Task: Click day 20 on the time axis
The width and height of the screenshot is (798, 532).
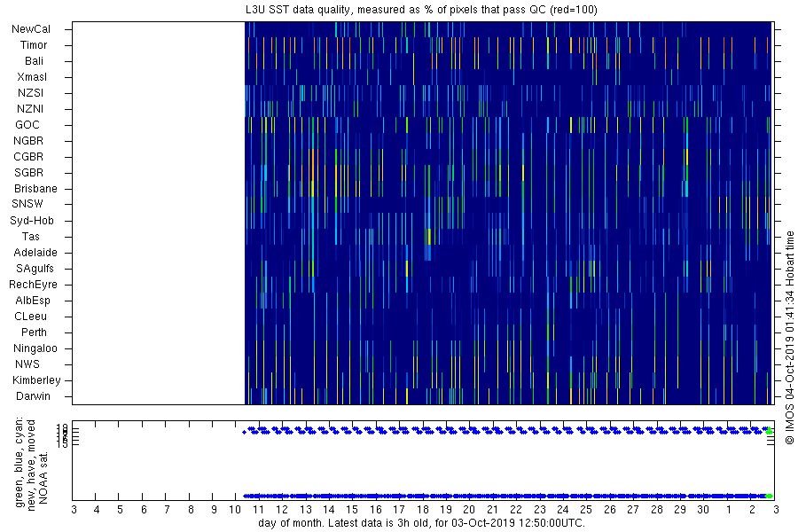Action: click(x=469, y=510)
